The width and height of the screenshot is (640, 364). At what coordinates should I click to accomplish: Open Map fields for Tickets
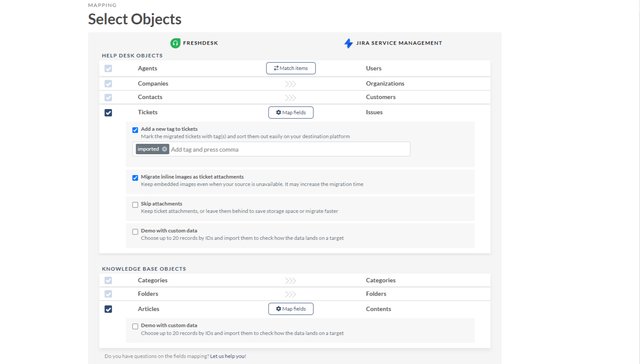(x=291, y=113)
